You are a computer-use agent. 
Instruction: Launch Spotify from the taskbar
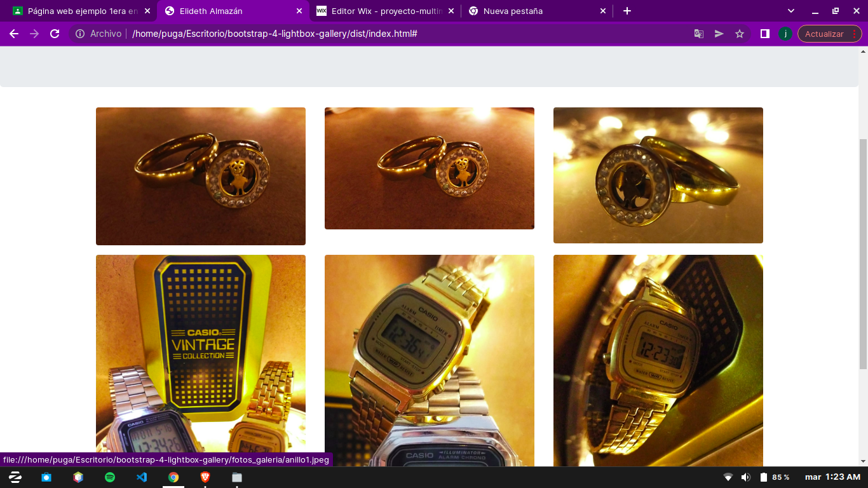click(x=110, y=477)
